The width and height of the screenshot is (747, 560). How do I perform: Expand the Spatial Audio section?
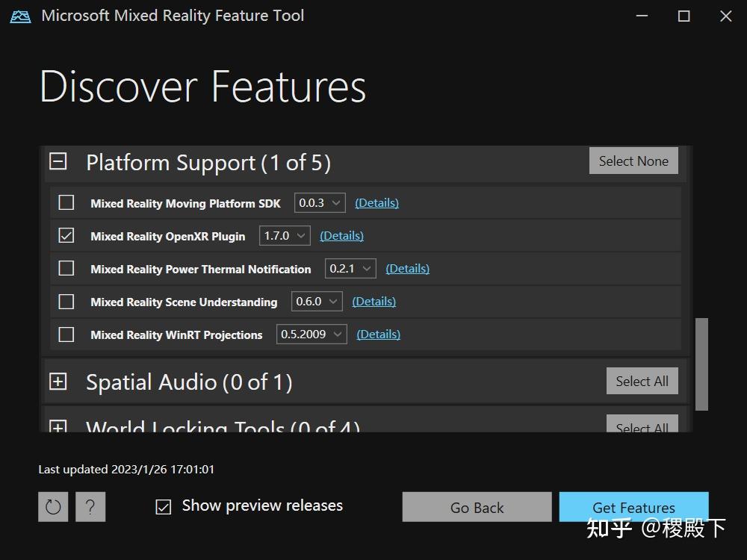pos(58,382)
